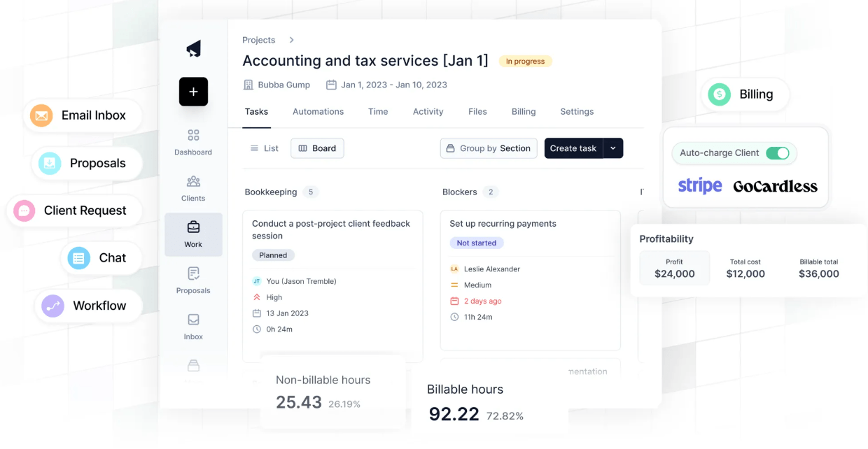Click the Jan 1, 2023 - Jan 10, 2023 date range
The image size is (868, 449).
[x=394, y=85]
